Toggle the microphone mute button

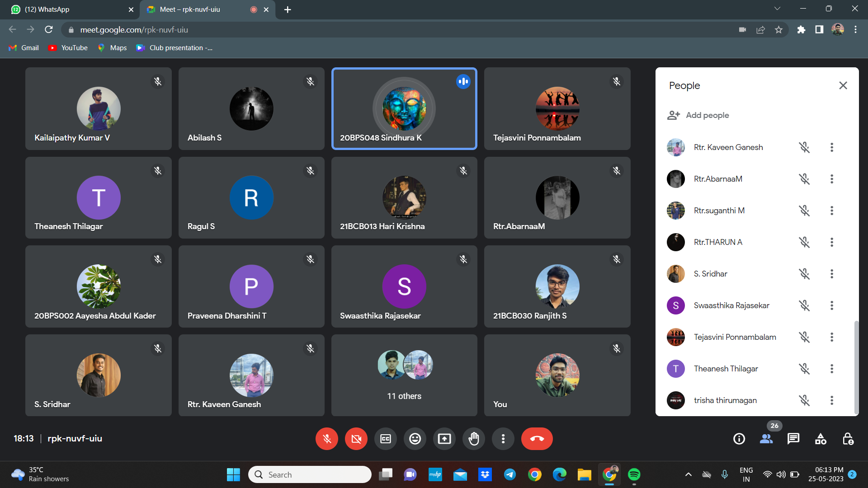coord(327,439)
